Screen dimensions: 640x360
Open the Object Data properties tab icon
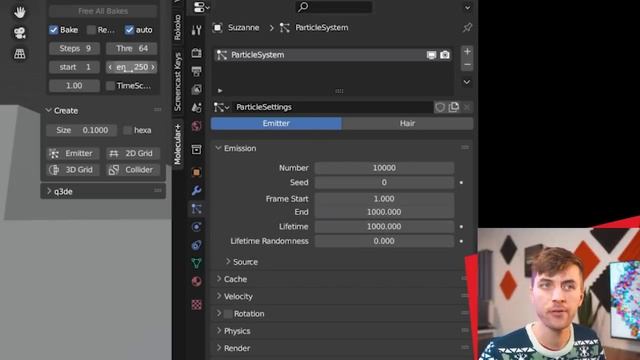196,263
